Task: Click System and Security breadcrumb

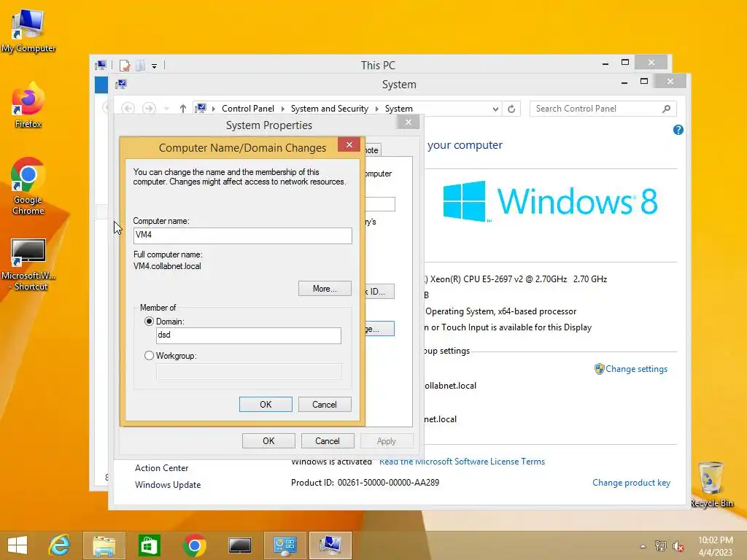Action: point(329,109)
